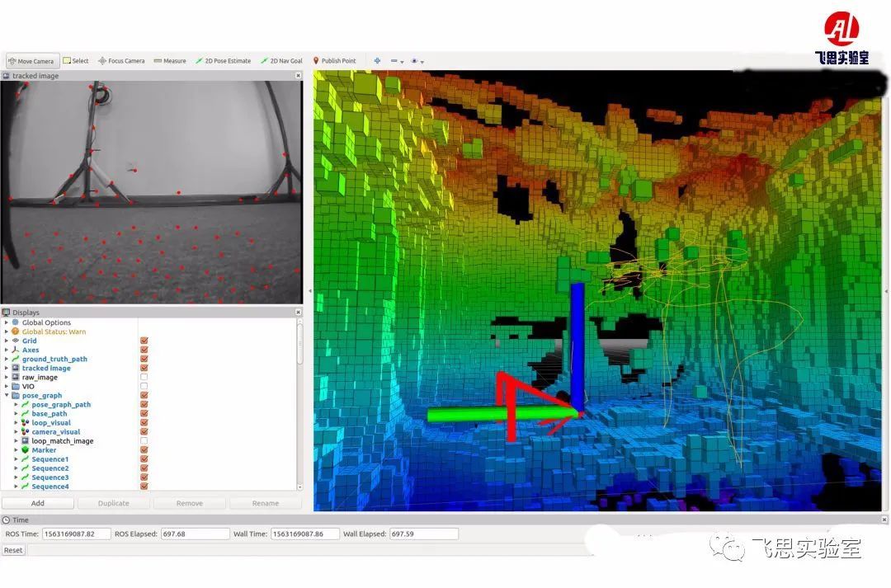Click the Grid display icon

tap(16, 341)
